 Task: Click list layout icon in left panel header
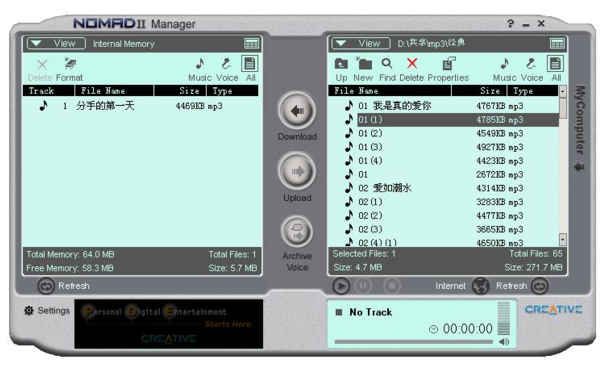(x=251, y=44)
